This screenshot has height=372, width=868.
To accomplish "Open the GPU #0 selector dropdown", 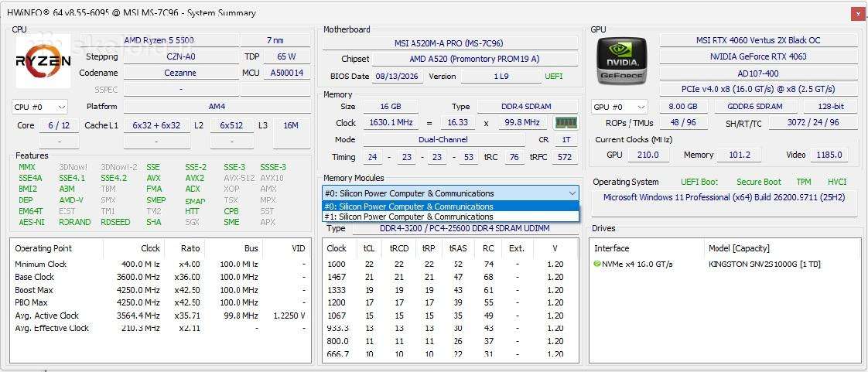I will [x=619, y=107].
